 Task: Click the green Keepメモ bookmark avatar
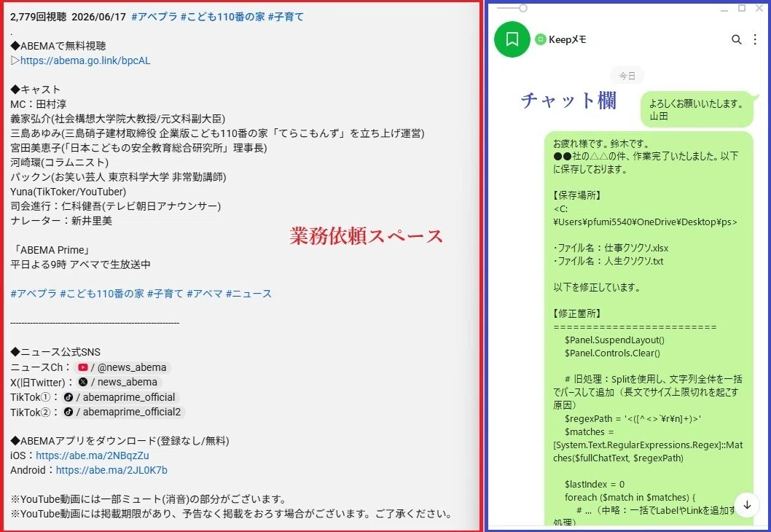pyautogui.click(x=512, y=39)
